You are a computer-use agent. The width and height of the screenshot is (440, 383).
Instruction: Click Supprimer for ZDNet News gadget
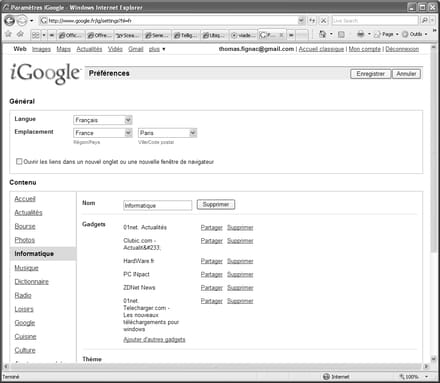pyautogui.click(x=240, y=288)
